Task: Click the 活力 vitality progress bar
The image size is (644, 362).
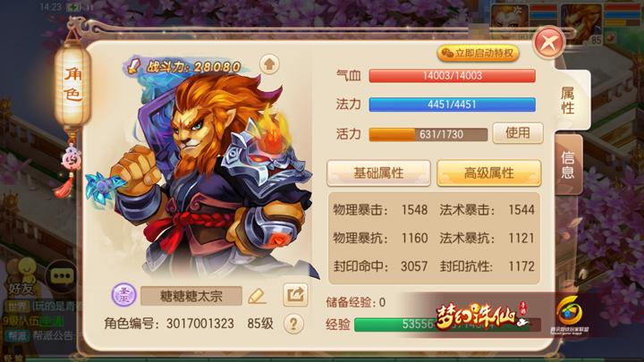Action: pyautogui.click(x=428, y=135)
